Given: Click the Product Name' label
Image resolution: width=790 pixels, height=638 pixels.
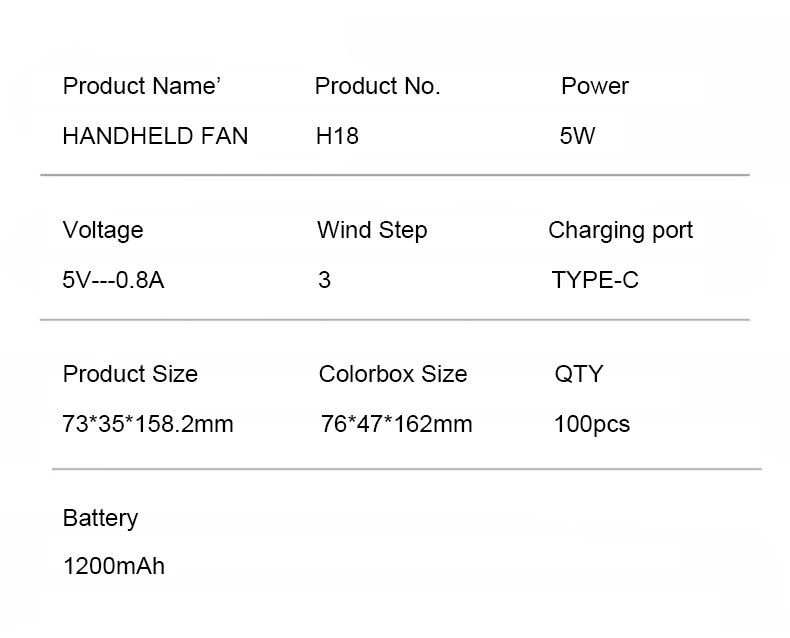Looking at the screenshot, I should click(x=141, y=86).
